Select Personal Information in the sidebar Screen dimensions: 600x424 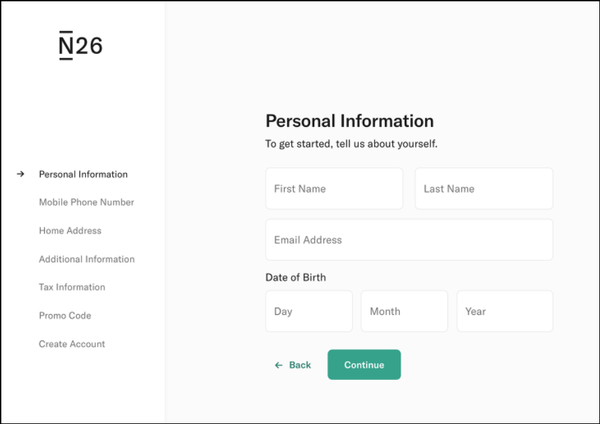pyautogui.click(x=83, y=174)
